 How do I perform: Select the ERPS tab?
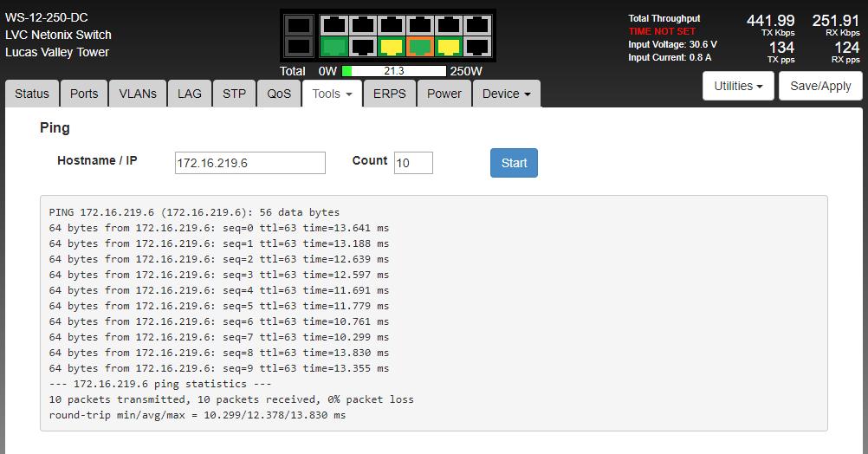click(390, 94)
